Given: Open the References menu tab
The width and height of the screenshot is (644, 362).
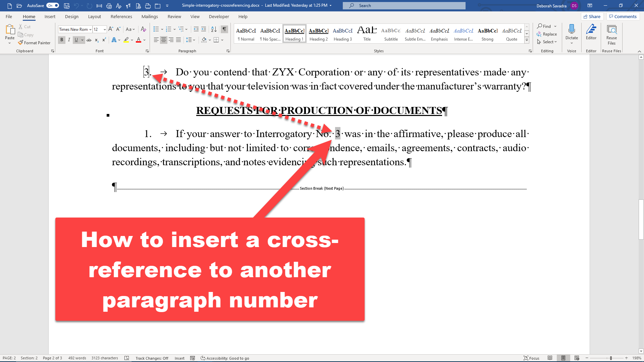Looking at the screenshot, I should 121,16.
